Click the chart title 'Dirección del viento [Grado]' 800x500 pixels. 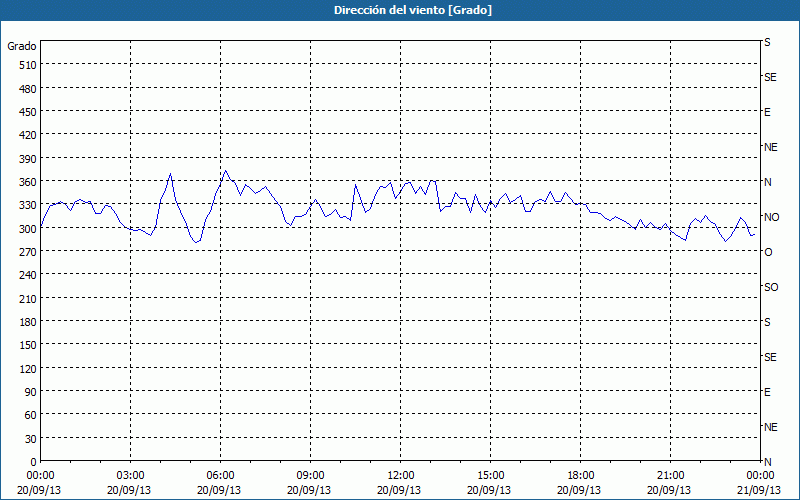413,10
